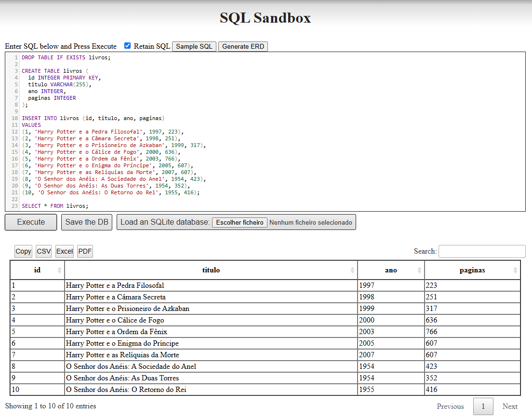The image size is (532, 418).
Task: Click the id column header label
Action: click(37, 270)
